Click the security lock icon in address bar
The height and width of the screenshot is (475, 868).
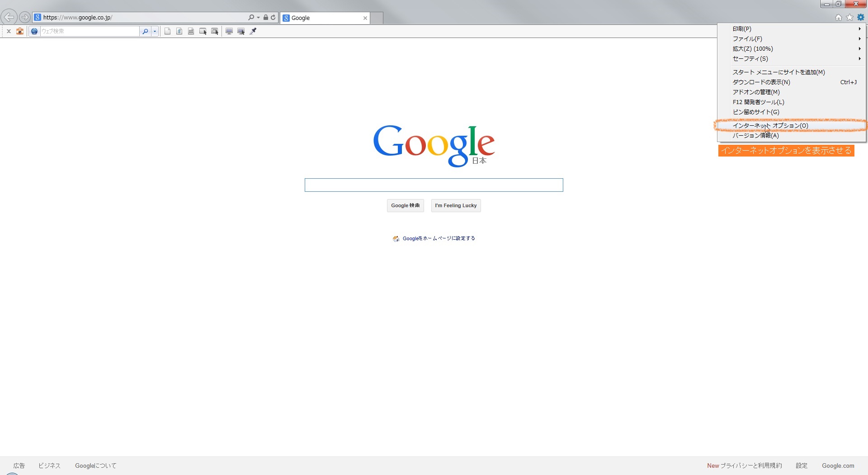click(x=266, y=17)
